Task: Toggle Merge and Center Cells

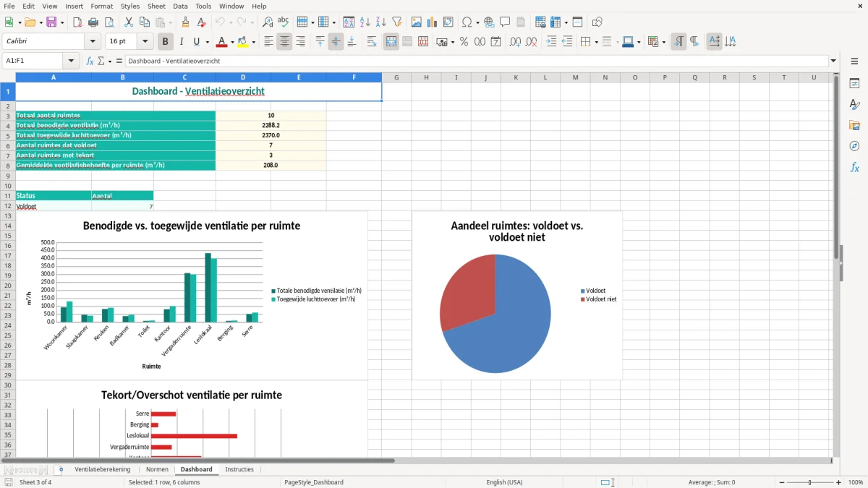Action: [391, 42]
